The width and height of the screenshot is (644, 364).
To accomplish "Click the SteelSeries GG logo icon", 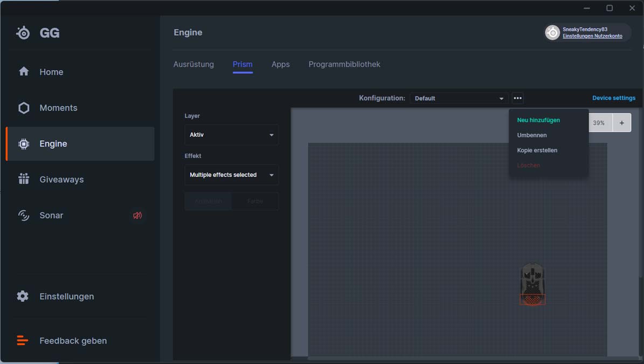I will click(23, 32).
